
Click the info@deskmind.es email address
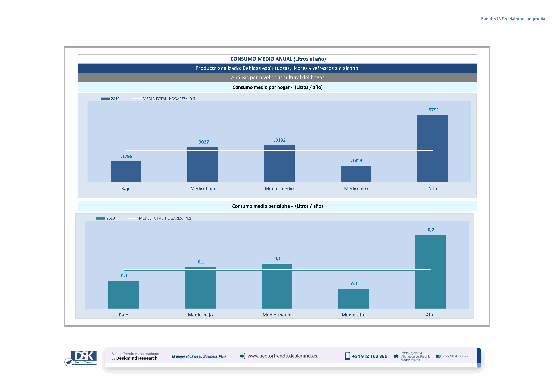coord(456,356)
